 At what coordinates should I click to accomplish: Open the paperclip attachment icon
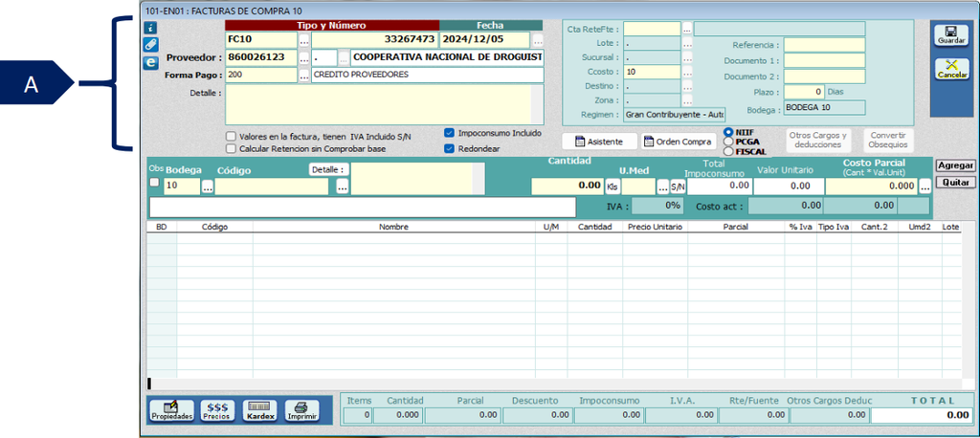[x=150, y=44]
